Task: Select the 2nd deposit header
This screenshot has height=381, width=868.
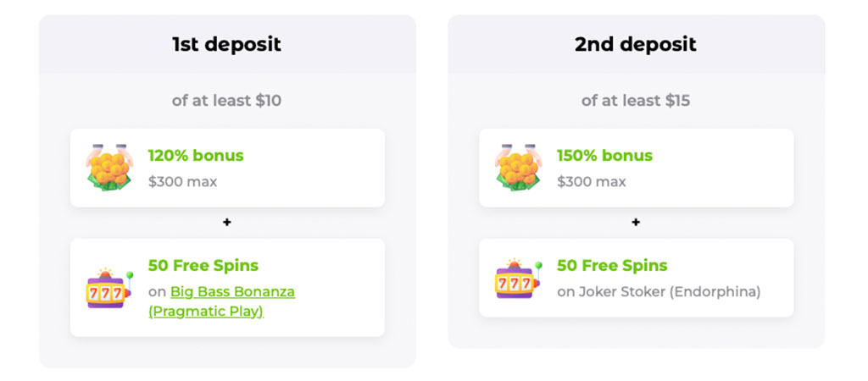Action: (x=635, y=44)
